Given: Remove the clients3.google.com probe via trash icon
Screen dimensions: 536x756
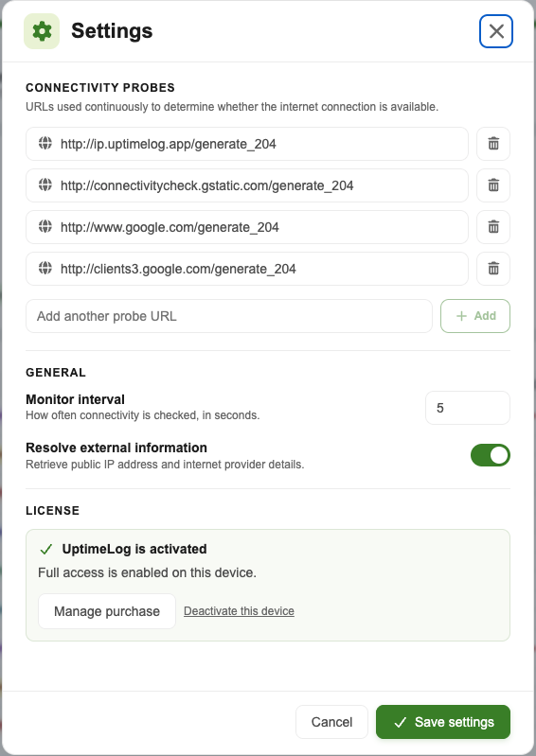Looking at the screenshot, I should pyautogui.click(x=493, y=269).
